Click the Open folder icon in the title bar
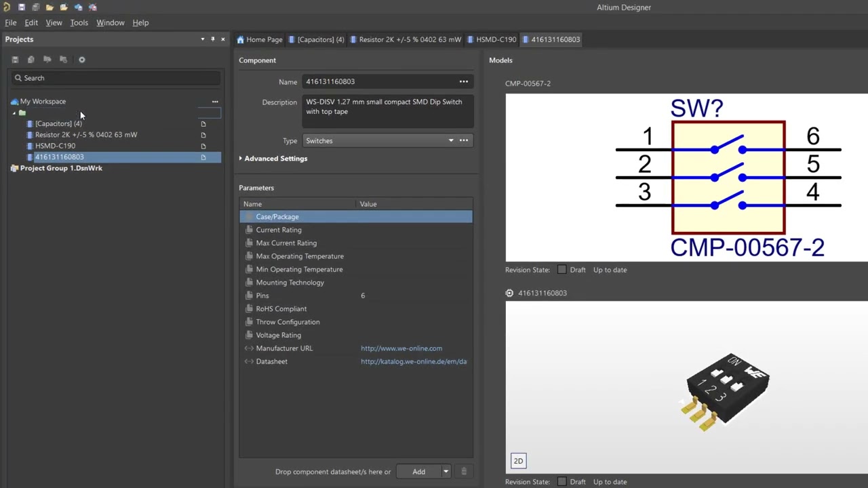Image resolution: width=868 pixels, height=488 pixels. point(50,7)
